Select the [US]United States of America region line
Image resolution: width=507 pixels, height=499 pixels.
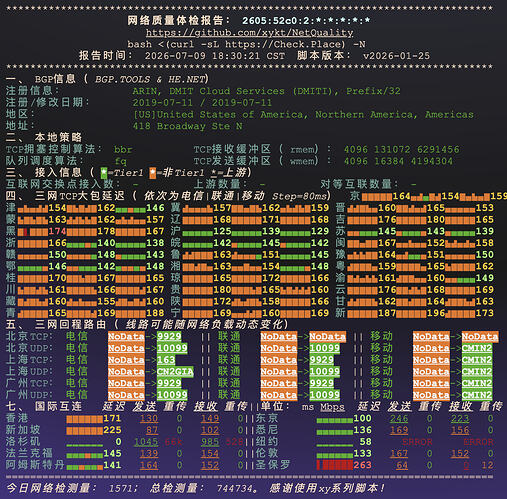pos(303,114)
